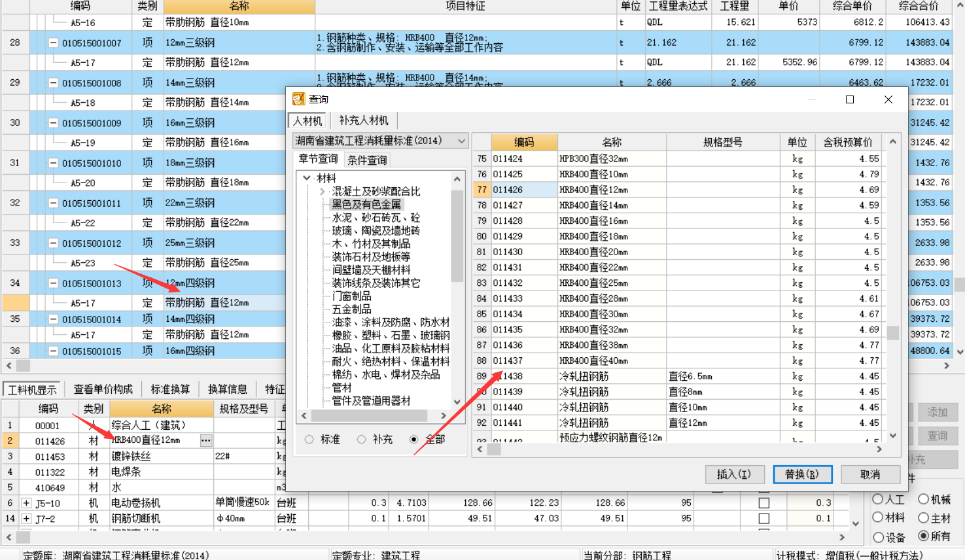Viewport: 965px width, 560px height.
Task: Select 管材 tree item
Action: click(342, 388)
